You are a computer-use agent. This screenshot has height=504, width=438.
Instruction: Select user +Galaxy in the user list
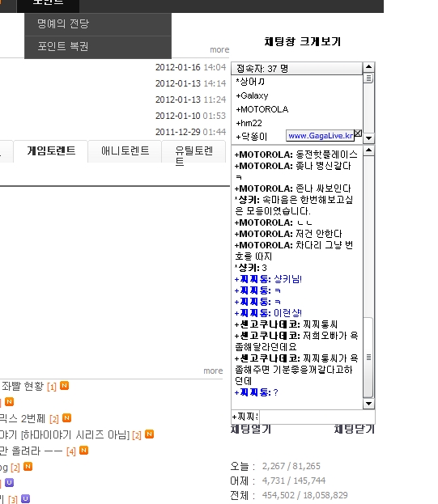coord(252,95)
